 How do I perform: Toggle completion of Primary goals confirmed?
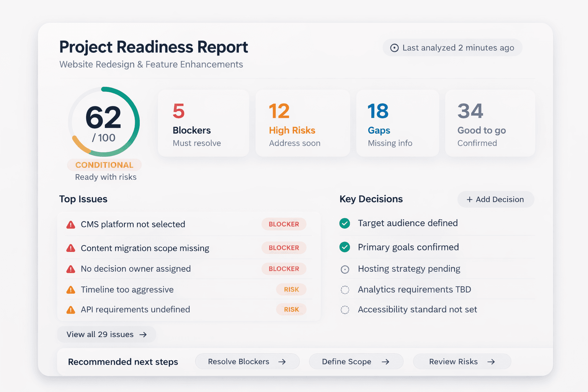point(345,247)
